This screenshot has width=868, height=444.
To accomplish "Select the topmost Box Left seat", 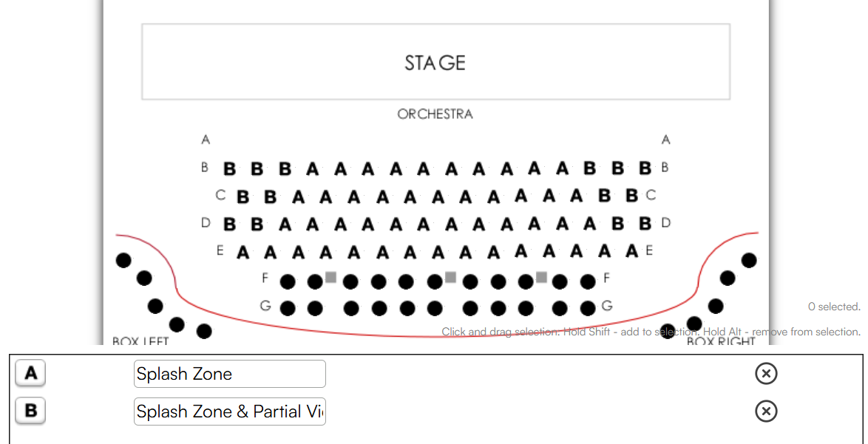I will (x=123, y=260).
